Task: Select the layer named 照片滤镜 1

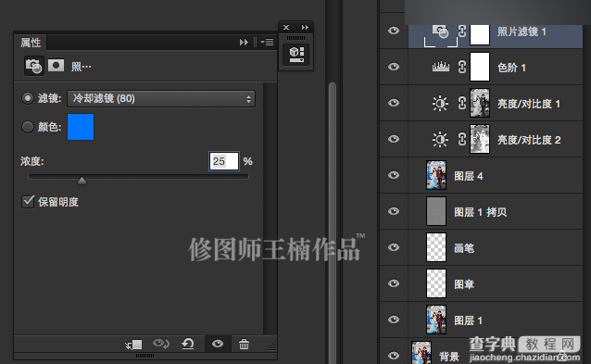Action: click(522, 31)
